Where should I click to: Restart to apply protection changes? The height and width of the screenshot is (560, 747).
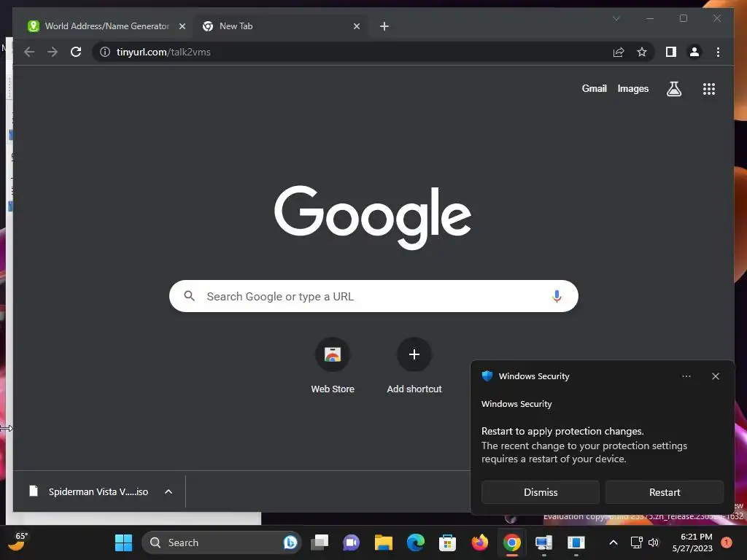click(x=664, y=492)
